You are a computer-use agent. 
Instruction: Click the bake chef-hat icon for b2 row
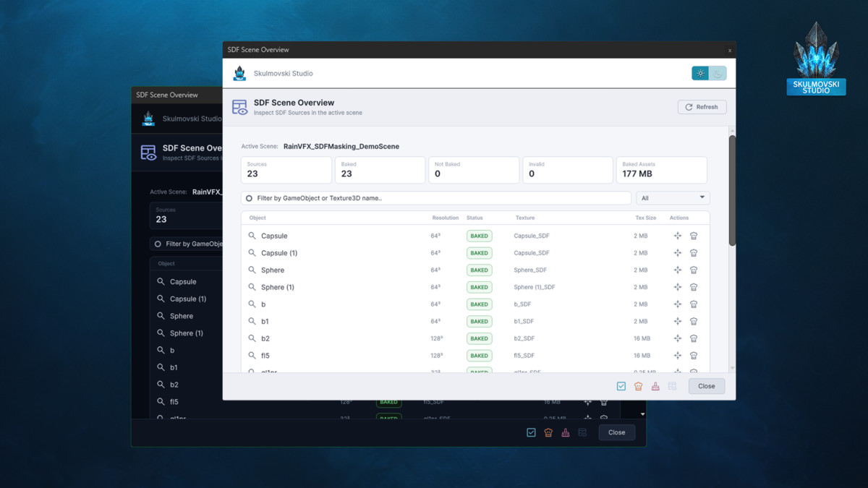pos(694,338)
